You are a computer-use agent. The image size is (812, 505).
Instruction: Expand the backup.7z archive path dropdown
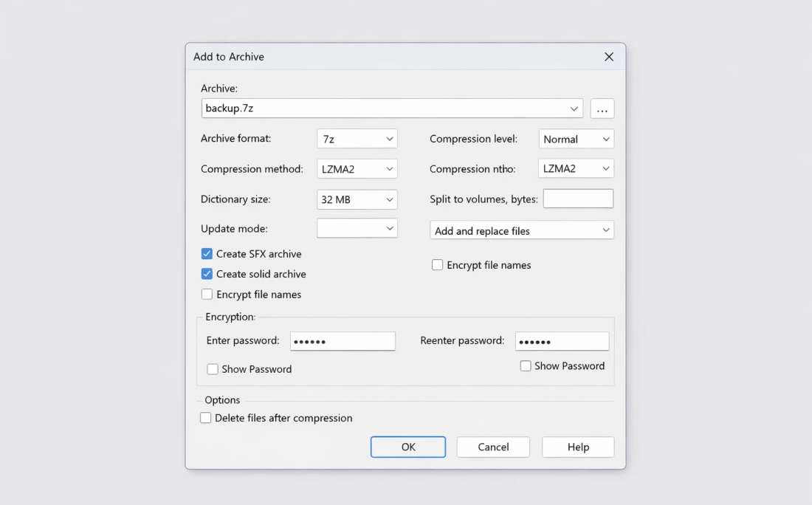(574, 109)
